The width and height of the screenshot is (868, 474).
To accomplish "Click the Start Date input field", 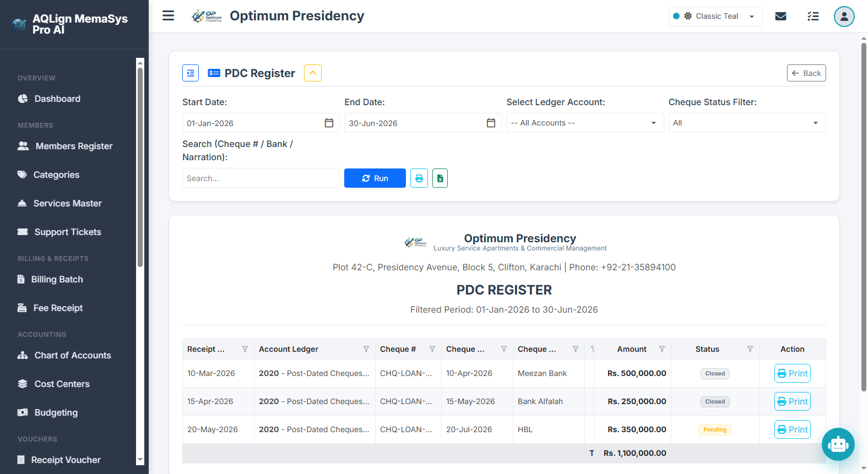I will click(261, 123).
